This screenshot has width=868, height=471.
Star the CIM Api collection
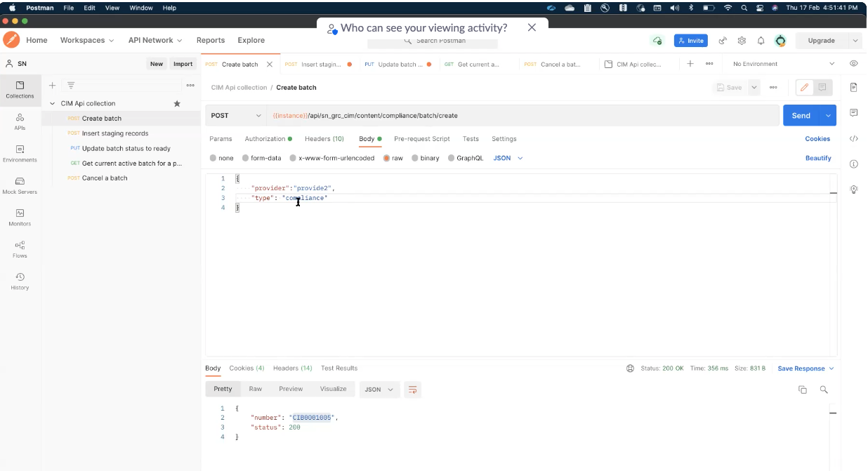point(177,103)
